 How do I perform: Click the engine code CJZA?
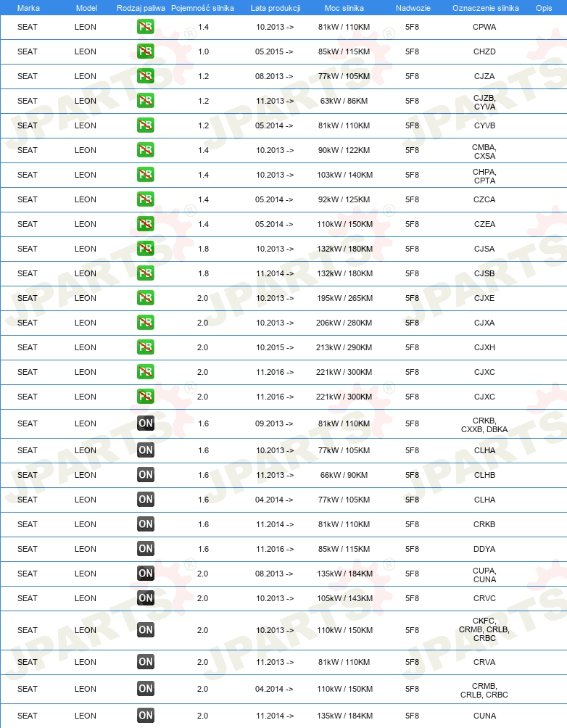click(484, 76)
